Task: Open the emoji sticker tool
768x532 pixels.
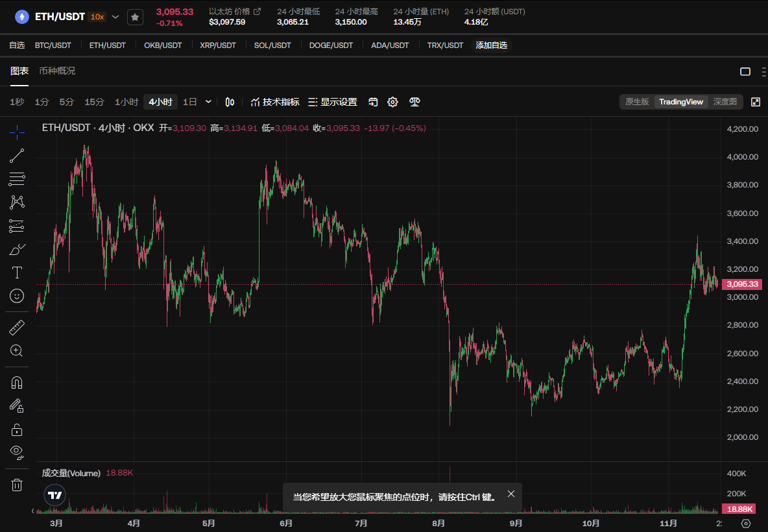Action: (18, 296)
